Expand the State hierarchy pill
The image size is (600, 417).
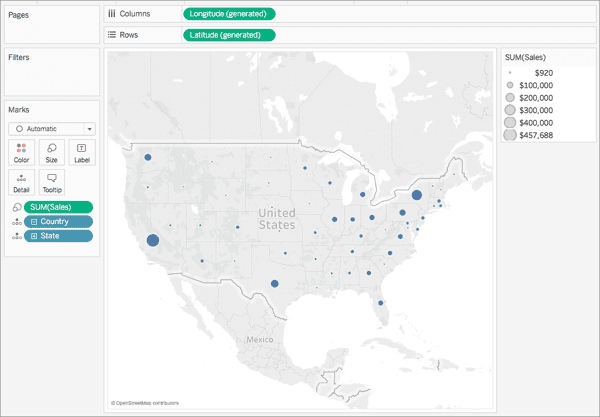tap(34, 235)
